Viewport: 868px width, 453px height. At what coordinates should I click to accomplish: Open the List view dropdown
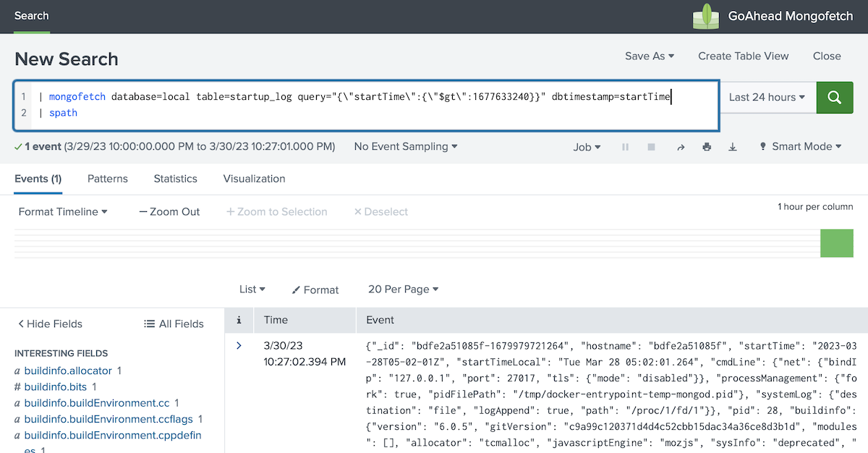252,289
